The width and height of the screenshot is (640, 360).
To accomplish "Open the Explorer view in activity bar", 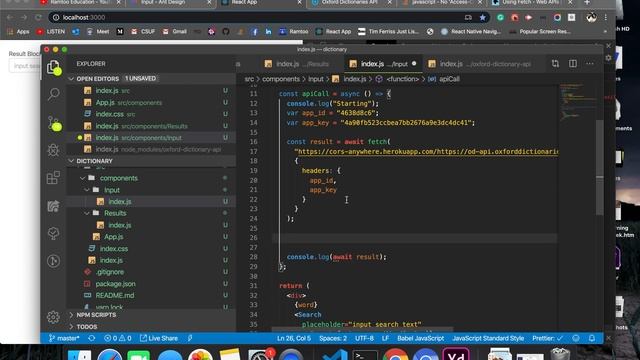I will tap(53, 68).
